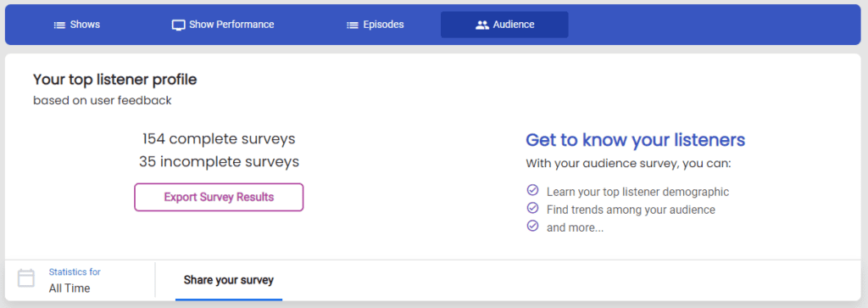Click the Get to know your listeners heading
868x308 pixels.
click(636, 140)
